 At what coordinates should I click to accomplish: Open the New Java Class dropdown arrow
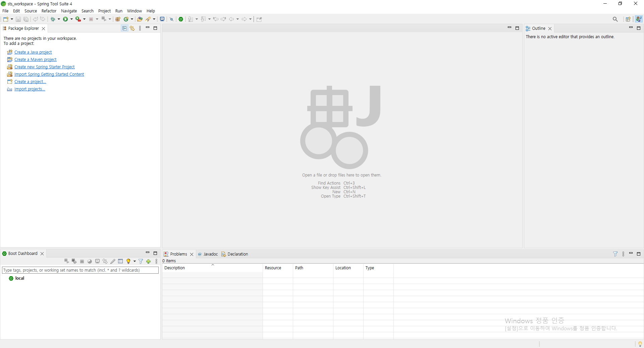tap(132, 19)
